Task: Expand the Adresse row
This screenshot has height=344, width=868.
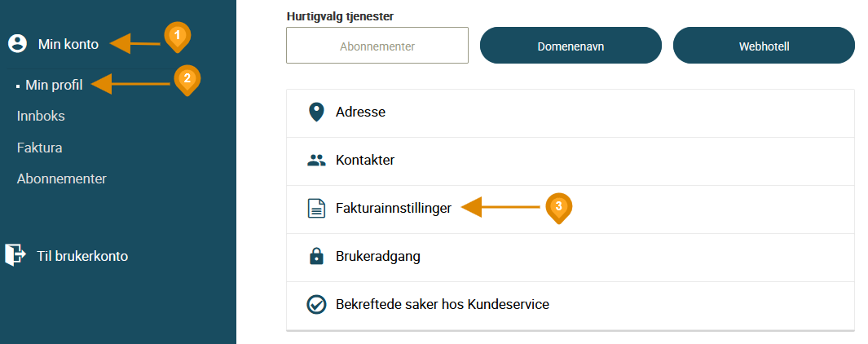Action: (571, 113)
